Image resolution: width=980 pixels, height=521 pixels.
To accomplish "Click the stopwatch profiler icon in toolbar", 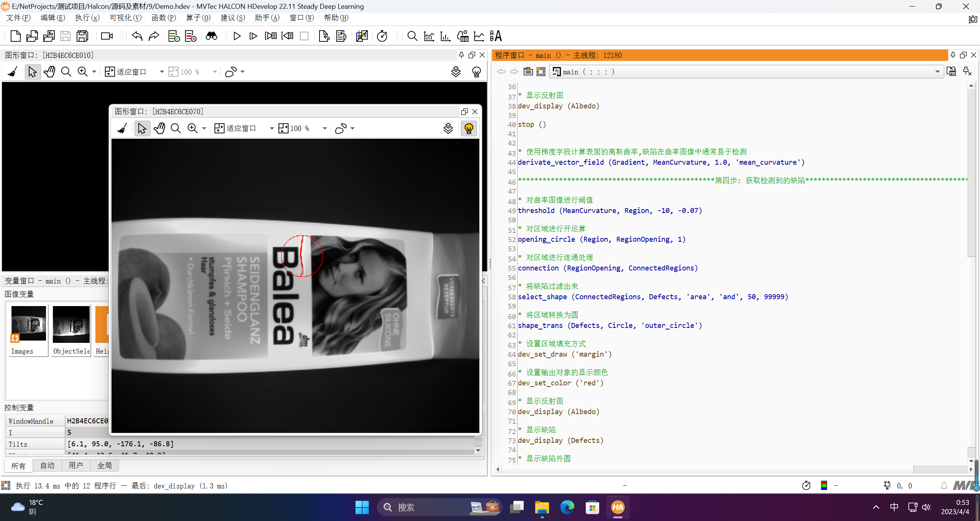I will [382, 36].
